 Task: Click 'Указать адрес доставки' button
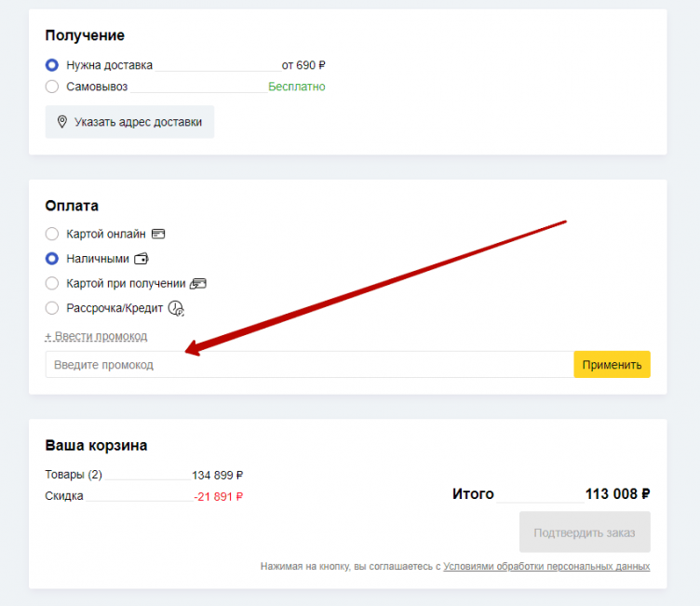[129, 122]
